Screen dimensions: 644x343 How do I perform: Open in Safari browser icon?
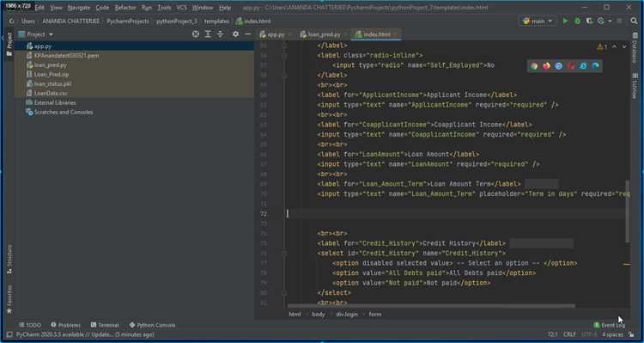click(559, 66)
